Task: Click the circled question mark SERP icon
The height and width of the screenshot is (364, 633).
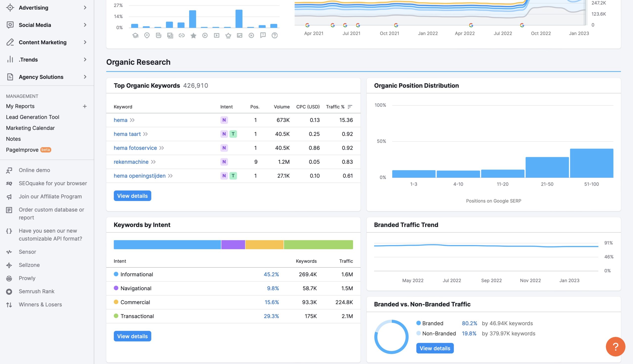Action: coord(274,36)
